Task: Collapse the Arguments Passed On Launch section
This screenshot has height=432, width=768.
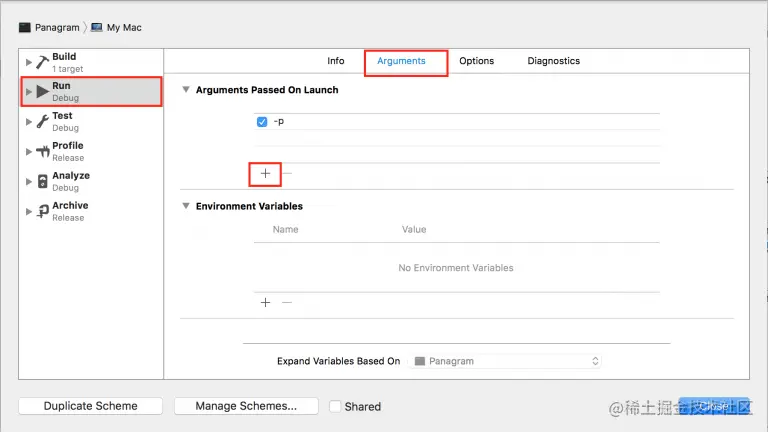Action: pyautogui.click(x=186, y=90)
